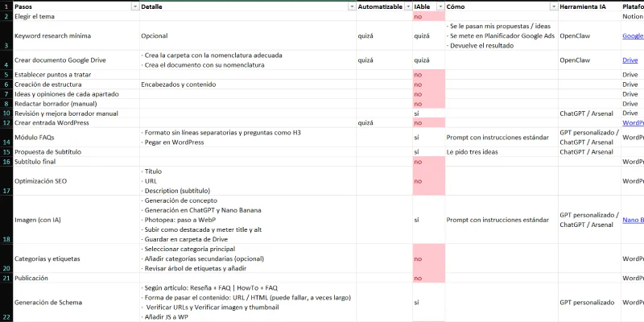Select the cell 'Propuesta de Subtítulo'
Screen dimensions: 644x322
point(76,152)
